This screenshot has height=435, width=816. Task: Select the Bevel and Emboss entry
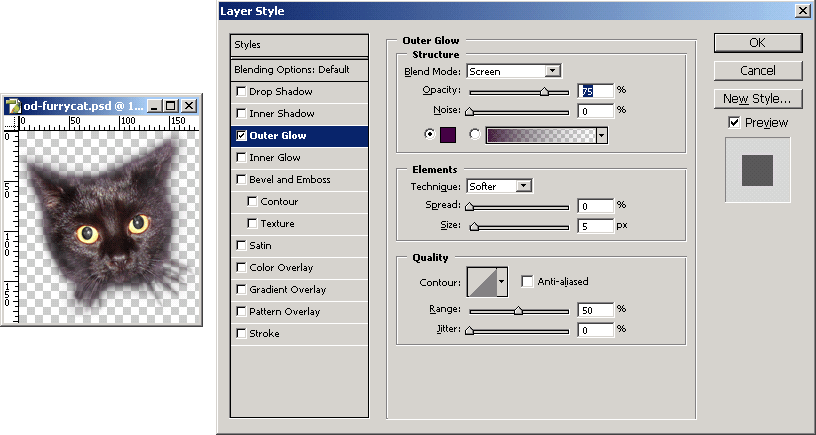click(299, 180)
